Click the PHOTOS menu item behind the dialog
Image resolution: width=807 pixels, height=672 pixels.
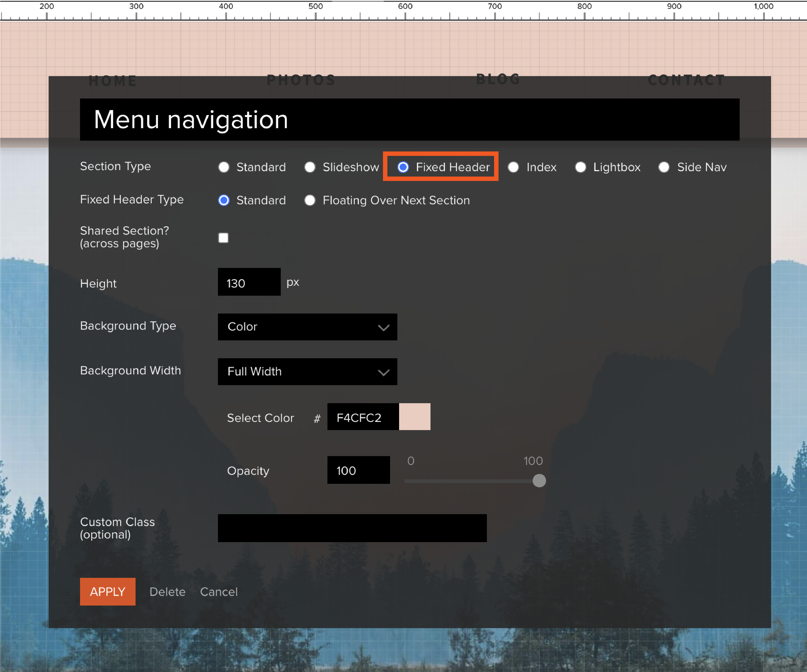[x=301, y=80]
